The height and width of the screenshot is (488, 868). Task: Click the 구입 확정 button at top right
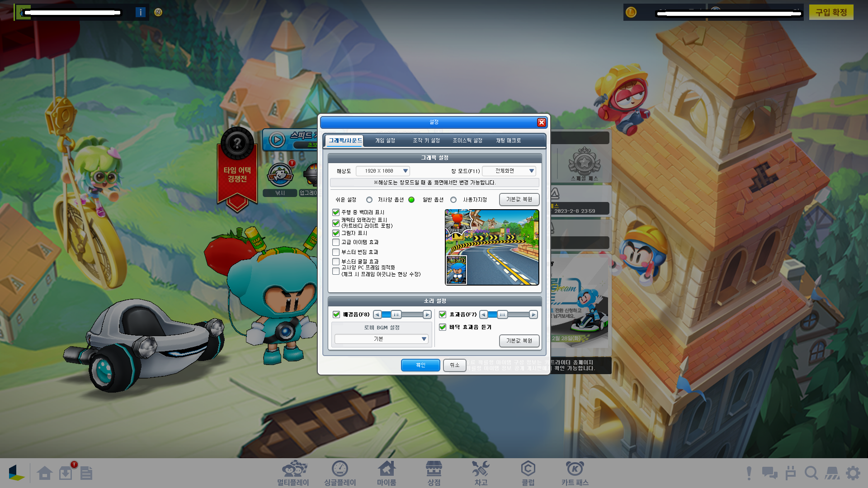(x=831, y=12)
